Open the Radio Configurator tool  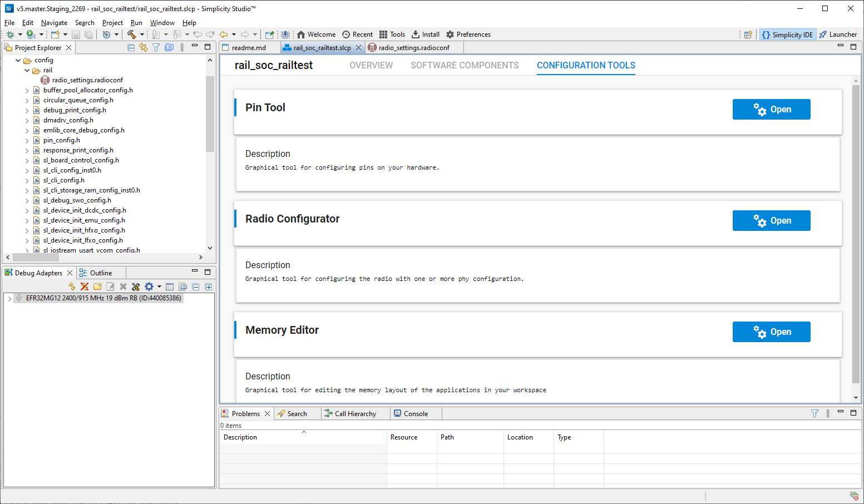[x=771, y=221]
